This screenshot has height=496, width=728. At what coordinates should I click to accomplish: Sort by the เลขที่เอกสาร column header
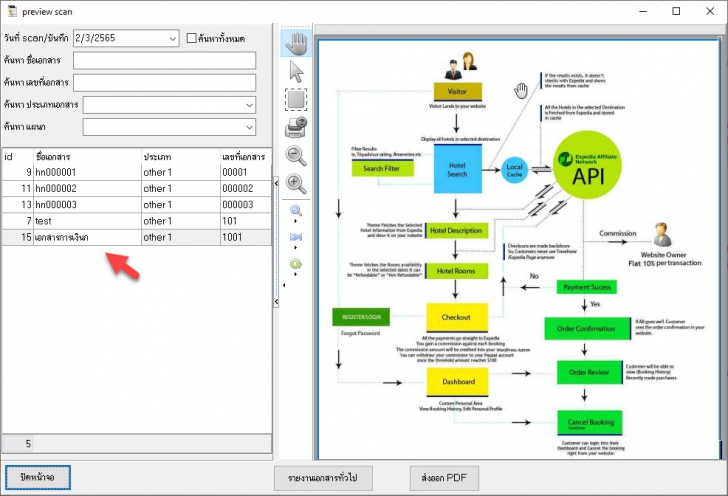pyautogui.click(x=245, y=157)
